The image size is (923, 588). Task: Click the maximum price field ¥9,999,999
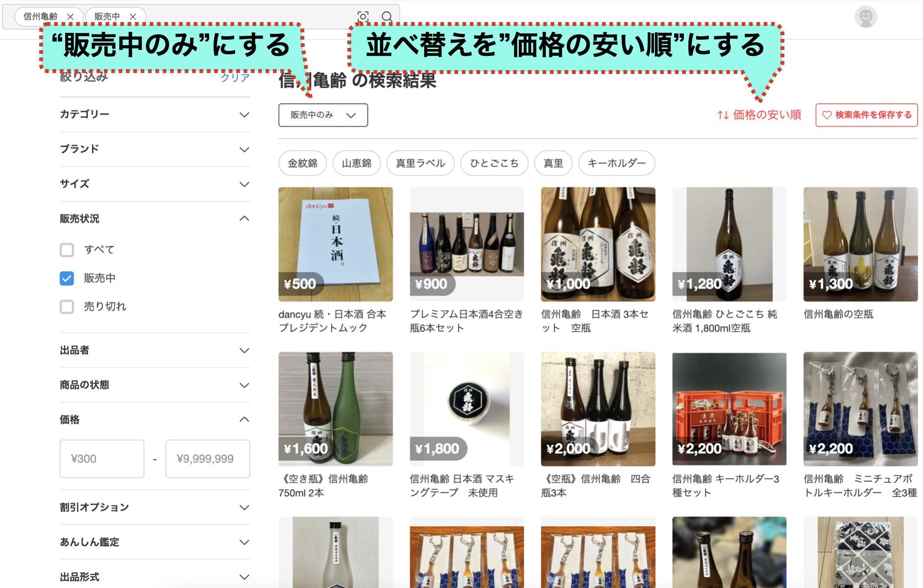click(x=208, y=459)
